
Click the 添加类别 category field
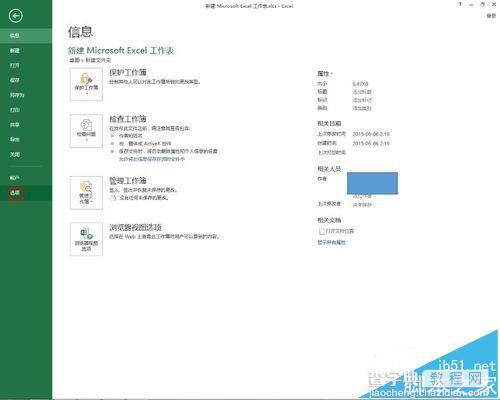(362, 108)
